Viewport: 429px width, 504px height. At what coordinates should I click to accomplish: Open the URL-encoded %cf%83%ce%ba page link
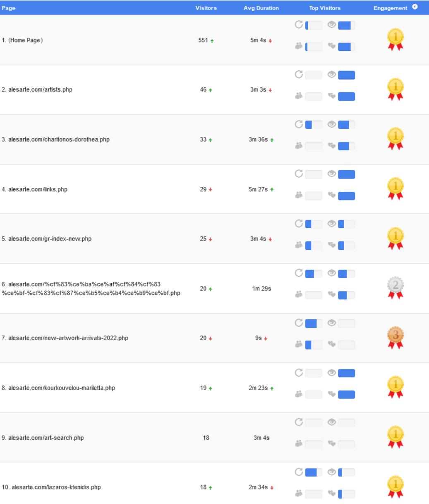(x=91, y=289)
